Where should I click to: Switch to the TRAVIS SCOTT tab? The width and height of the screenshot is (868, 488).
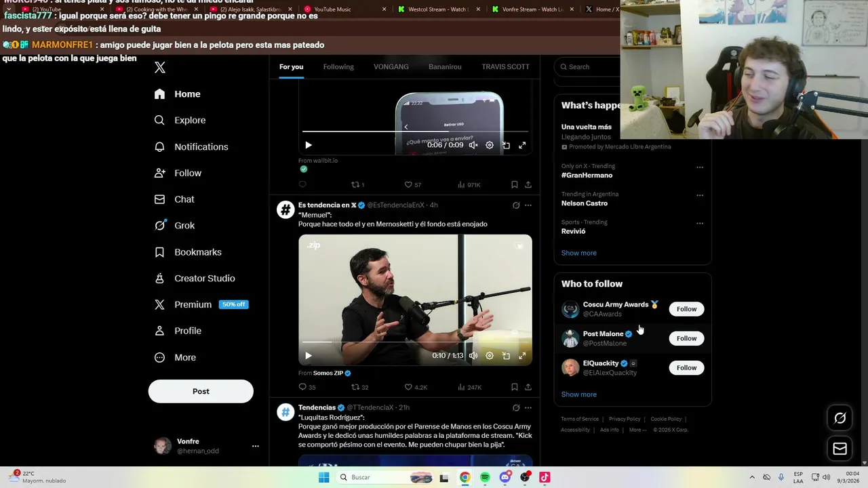point(505,66)
